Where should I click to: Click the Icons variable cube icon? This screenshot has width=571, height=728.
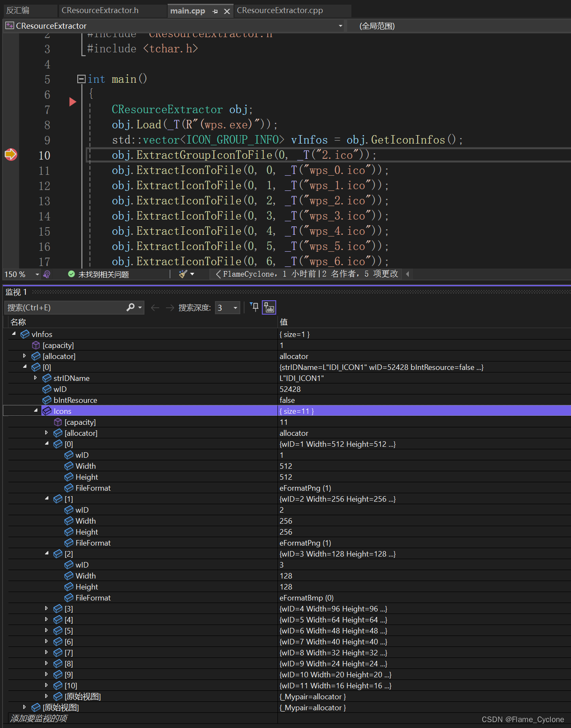pyautogui.click(x=47, y=411)
